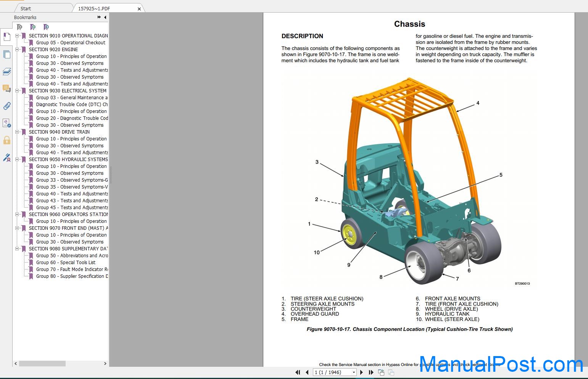Open the Pages thumbnails panel icon
This screenshot has height=379, width=588.
pyautogui.click(x=6, y=54)
